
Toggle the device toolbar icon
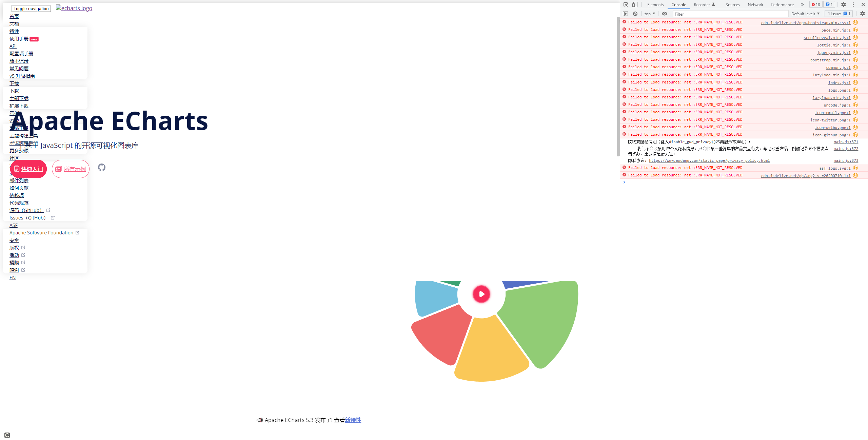pos(635,4)
